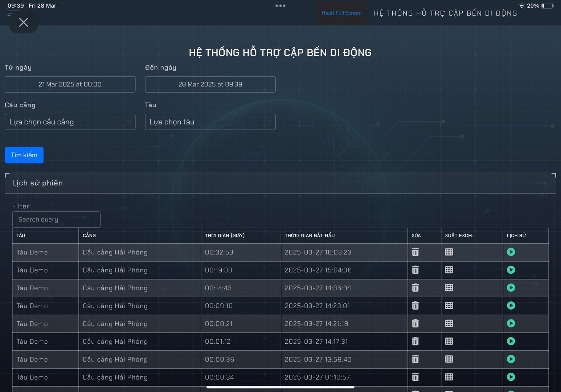The image size is (561, 392).
Task: Click trash icon for the 13:59:40 session
Action: 415,359
